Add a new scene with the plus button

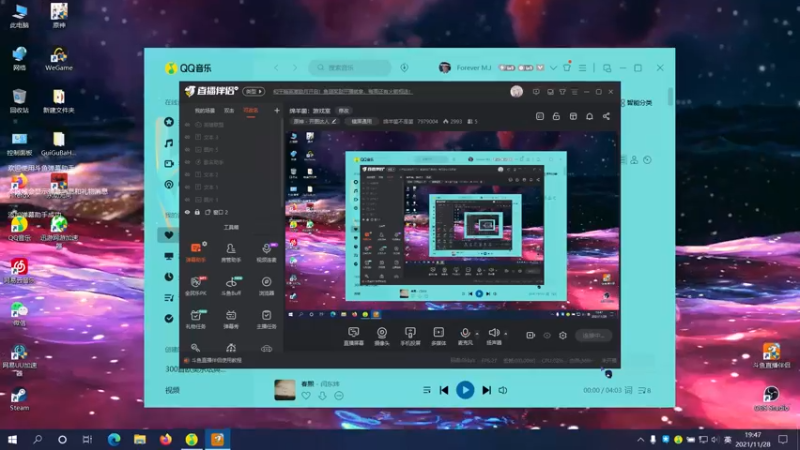(x=277, y=110)
